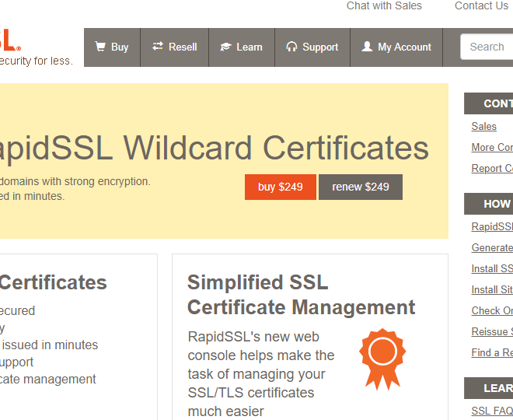Open the Report sidebar link
The height and width of the screenshot is (420, 513).
[x=492, y=168]
